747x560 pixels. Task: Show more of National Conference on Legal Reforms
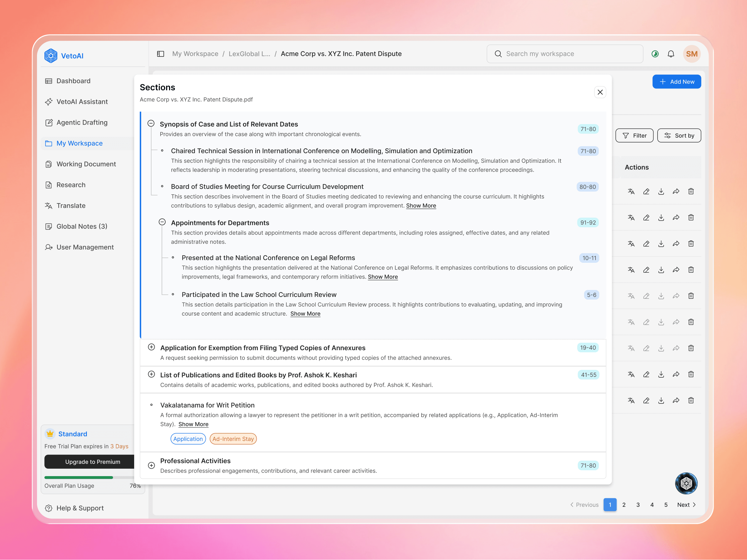[383, 277]
